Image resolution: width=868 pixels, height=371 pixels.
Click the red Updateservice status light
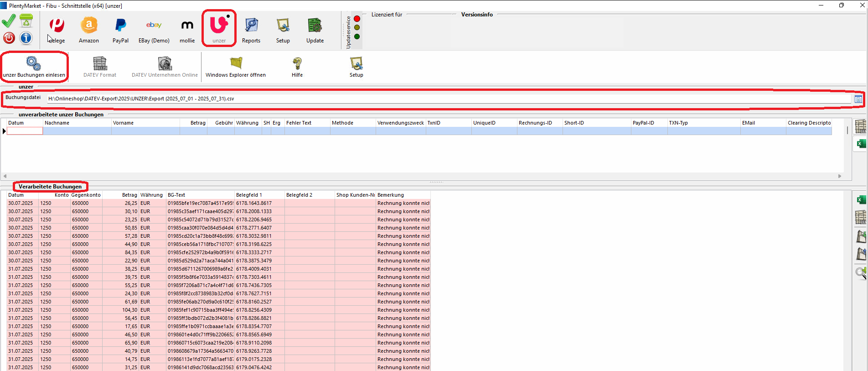pyautogui.click(x=357, y=19)
